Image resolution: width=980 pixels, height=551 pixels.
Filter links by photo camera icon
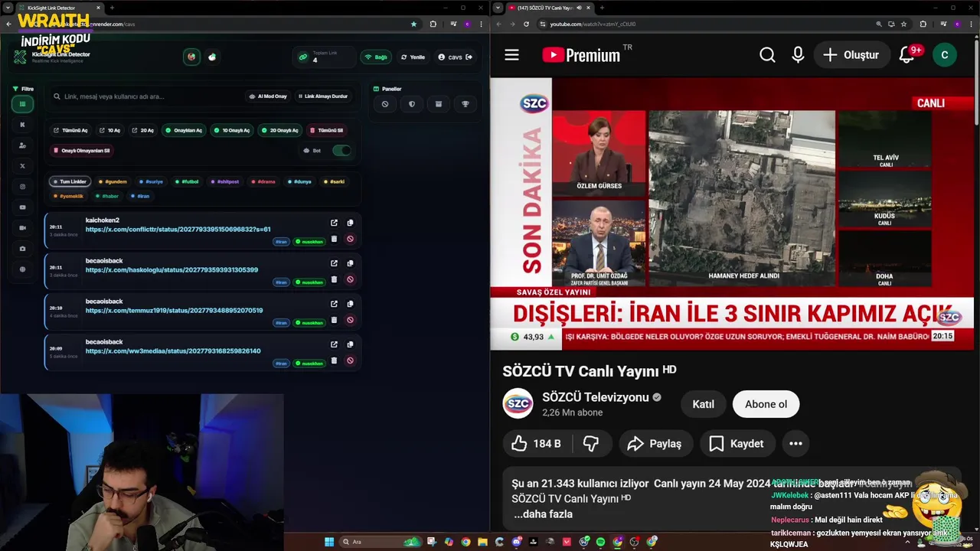coord(22,249)
